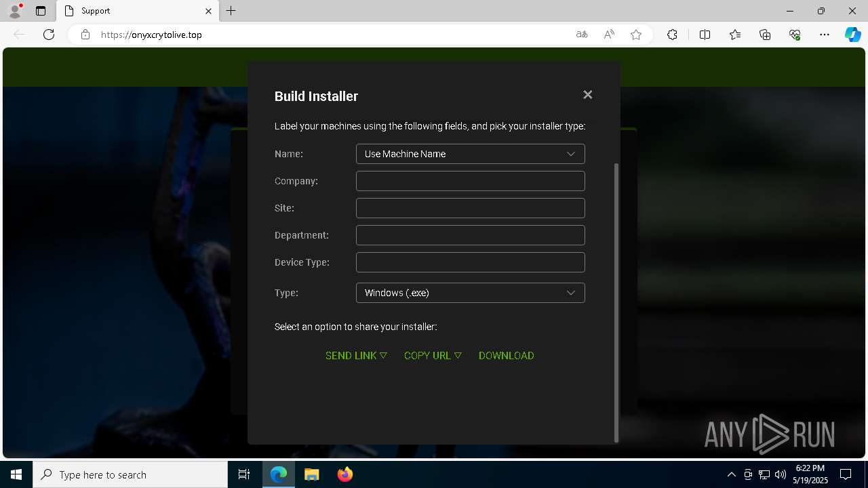The height and width of the screenshot is (488, 868).
Task: Focus the Device Type text field
Action: tap(470, 262)
